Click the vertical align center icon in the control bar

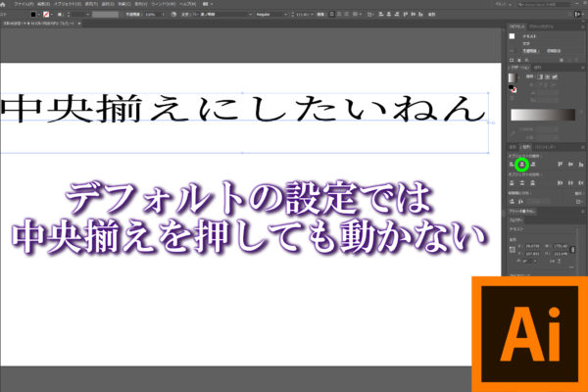(413, 15)
